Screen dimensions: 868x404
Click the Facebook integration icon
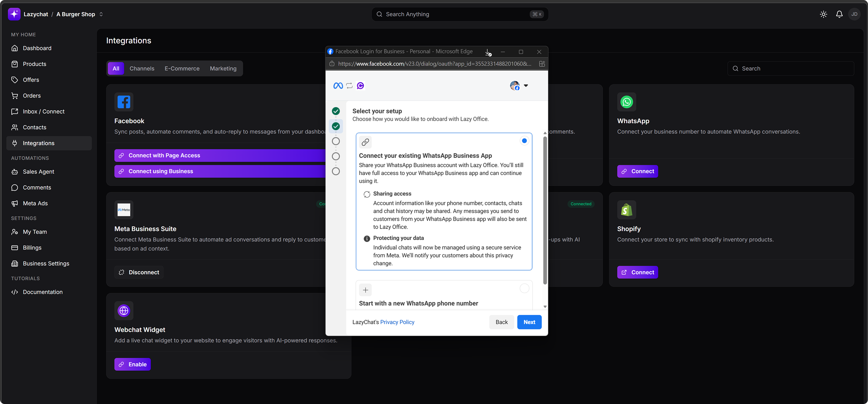(124, 102)
